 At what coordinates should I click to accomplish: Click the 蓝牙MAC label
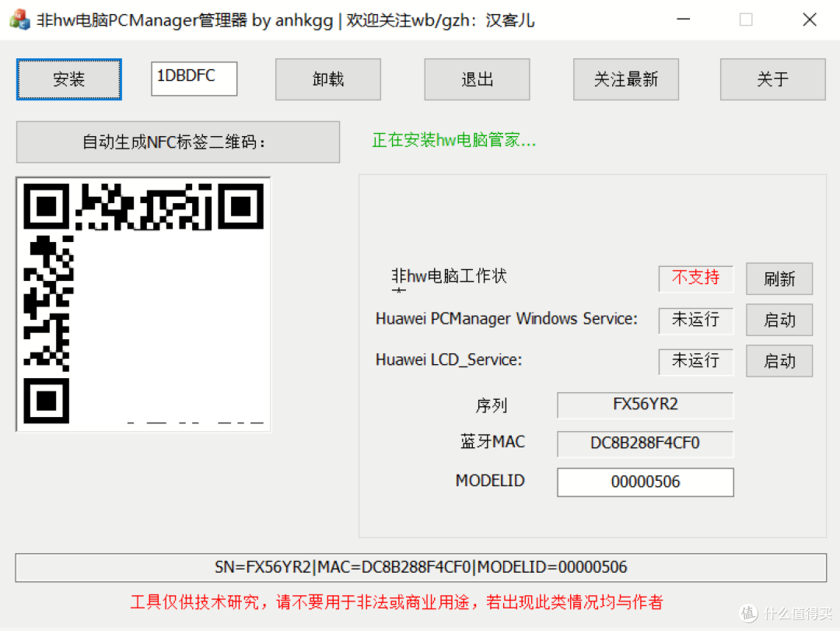click(x=493, y=442)
